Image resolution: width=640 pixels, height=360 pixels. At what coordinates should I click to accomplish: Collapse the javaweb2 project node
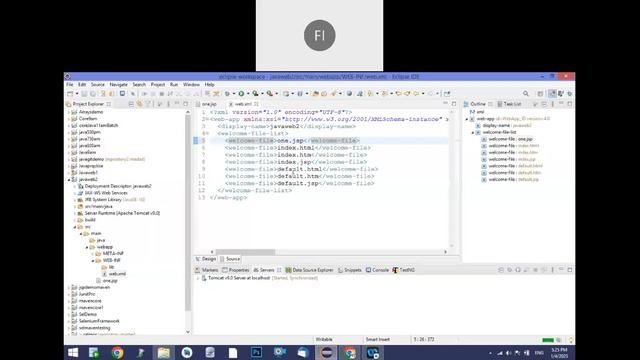tap(69, 179)
